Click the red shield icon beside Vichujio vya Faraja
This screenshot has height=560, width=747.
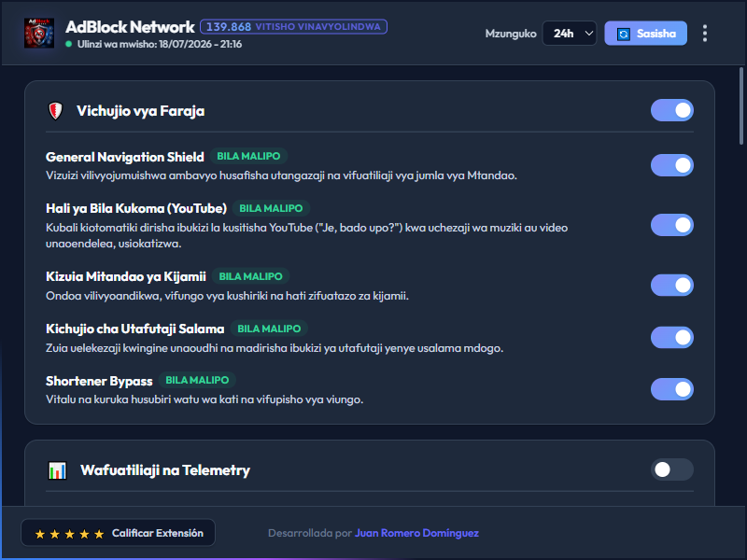56,111
